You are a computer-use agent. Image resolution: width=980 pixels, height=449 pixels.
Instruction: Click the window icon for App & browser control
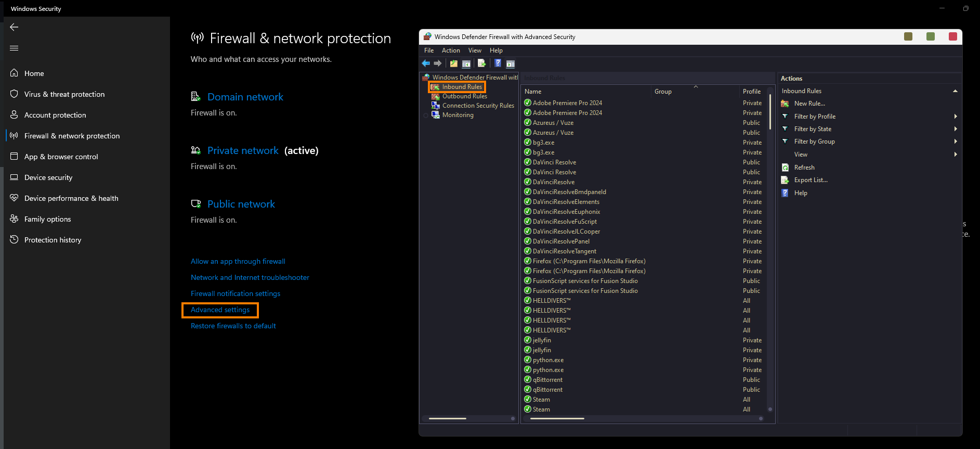coord(14,156)
